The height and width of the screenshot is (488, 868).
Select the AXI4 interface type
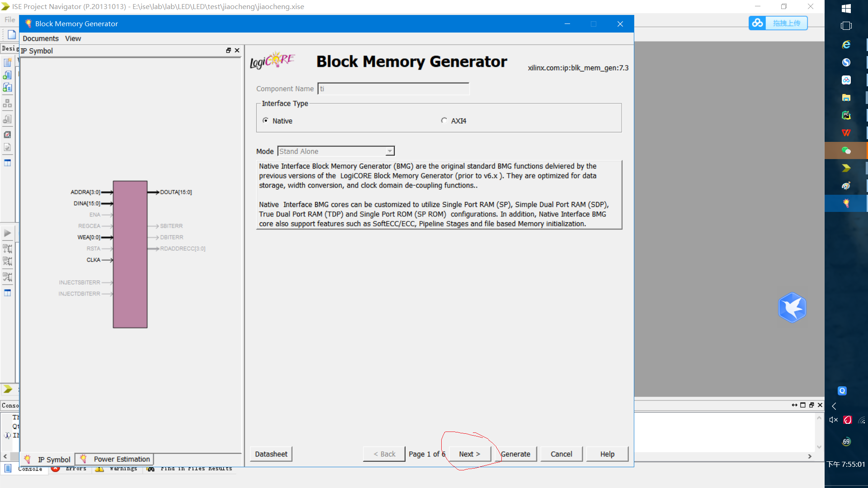click(444, 121)
